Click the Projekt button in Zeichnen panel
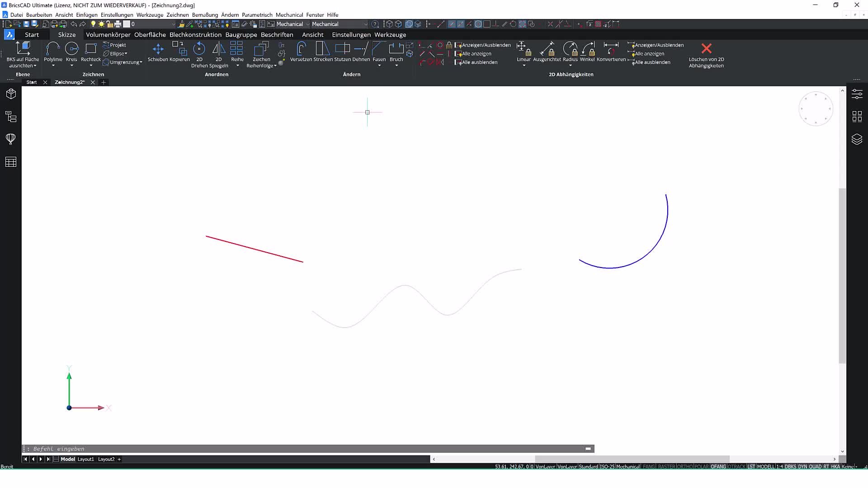 click(x=114, y=45)
